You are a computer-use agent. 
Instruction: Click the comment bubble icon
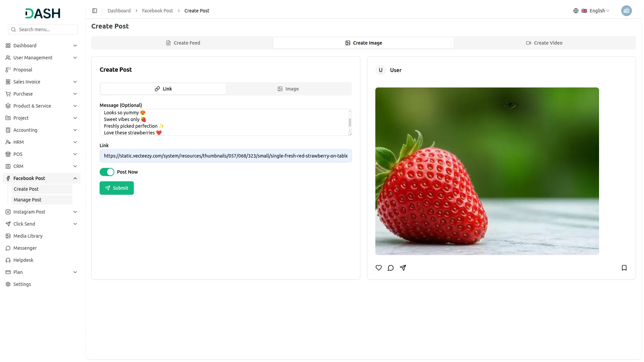tap(391, 268)
